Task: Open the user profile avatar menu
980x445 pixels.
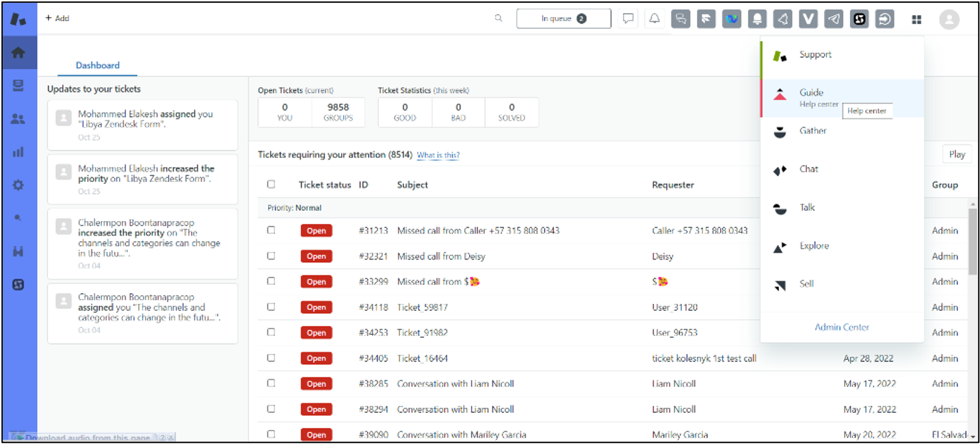Action: pos(949,19)
